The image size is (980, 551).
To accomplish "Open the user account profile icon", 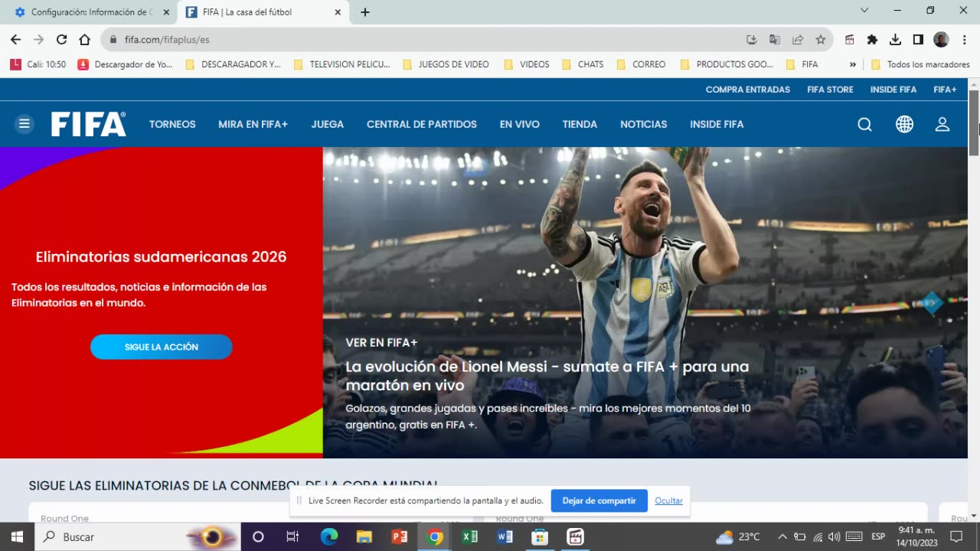I will coord(942,124).
